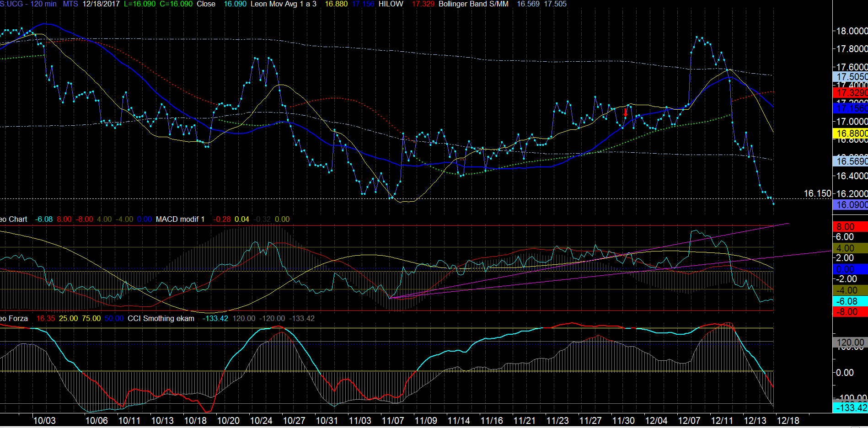868x428 pixels.
Task: Click the '10/11' date on time axis
Action: (x=129, y=421)
